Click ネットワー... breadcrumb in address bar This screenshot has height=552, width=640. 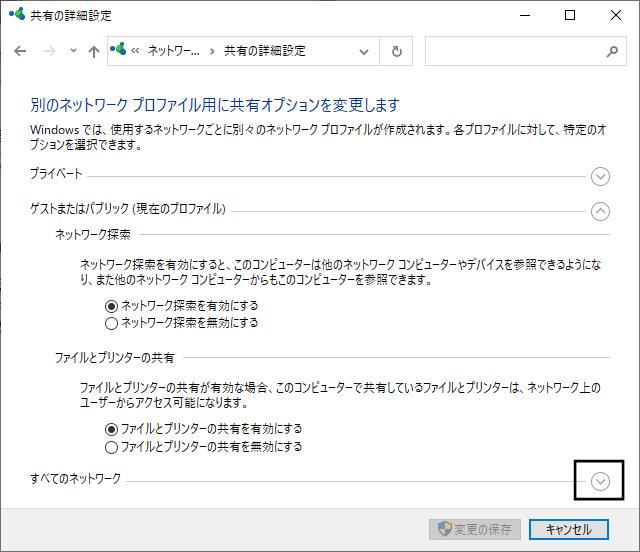point(174,51)
